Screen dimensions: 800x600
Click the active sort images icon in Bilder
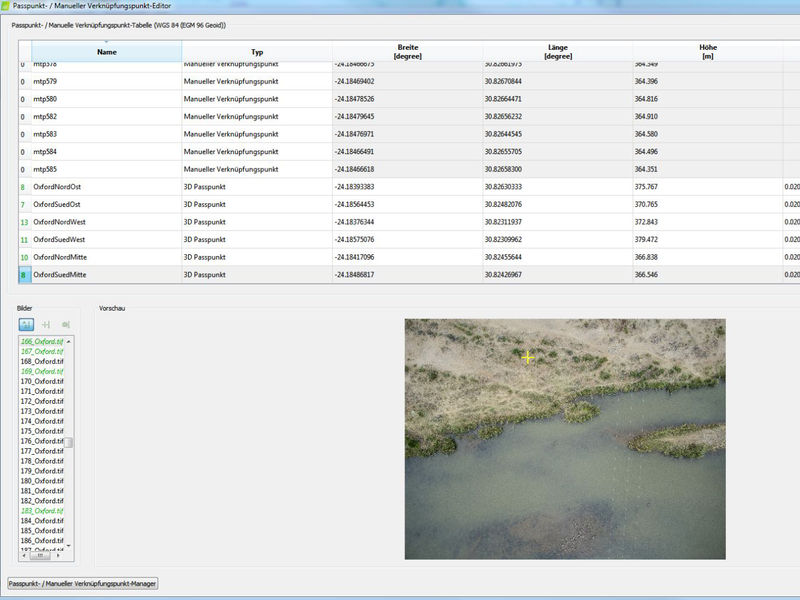click(x=26, y=324)
